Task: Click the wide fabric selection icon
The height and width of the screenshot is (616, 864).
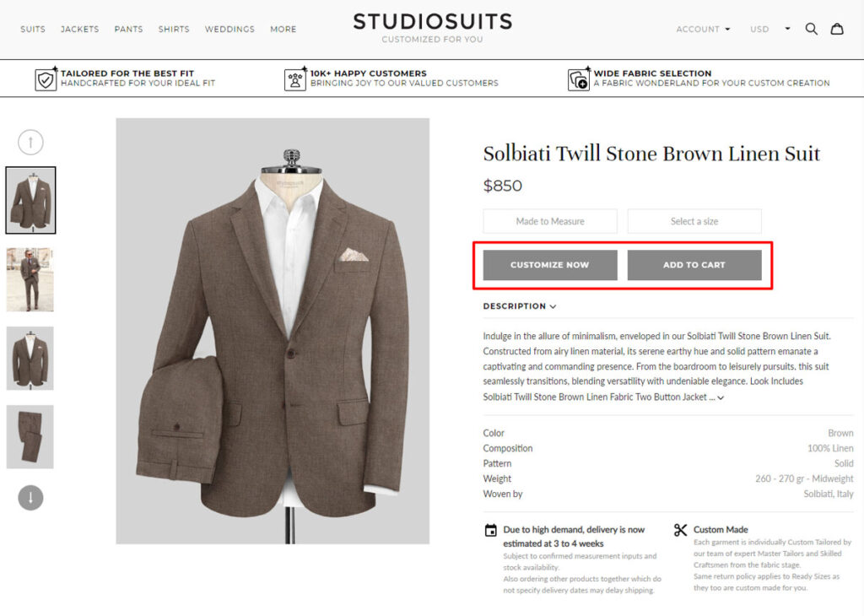Action: tap(579, 78)
